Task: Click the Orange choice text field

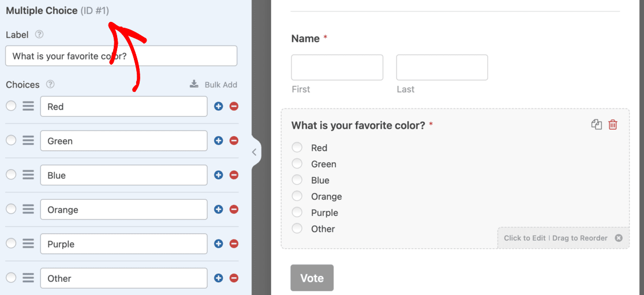Action: pyautogui.click(x=123, y=210)
